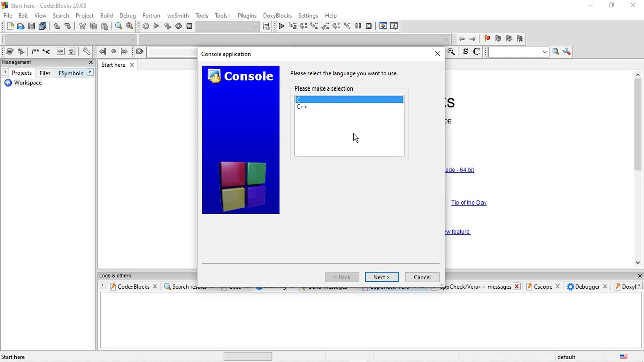
Task: Open the Plugins menu
Action: pos(247,16)
